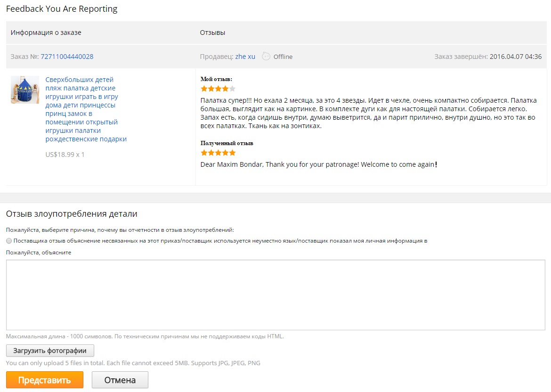Viewport: 551px width, 392px height.
Task: Click the order completed date 2016.04.07
Action: tap(515, 57)
